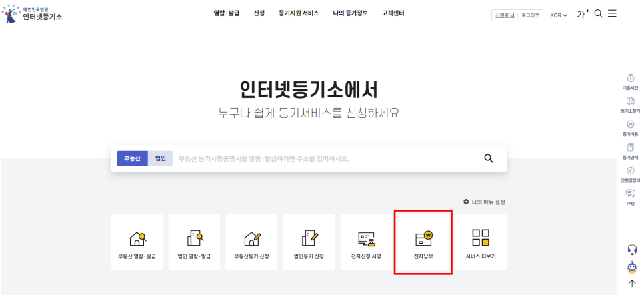The height and width of the screenshot is (295, 644).
Task: Open the hamburger full menu
Action: pos(612,13)
